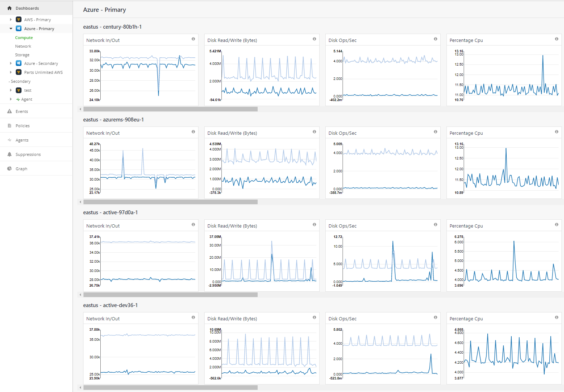Image resolution: width=564 pixels, height=392 pixels.
Task: Open the Events menu section
Action: click(x=36, y=111)
